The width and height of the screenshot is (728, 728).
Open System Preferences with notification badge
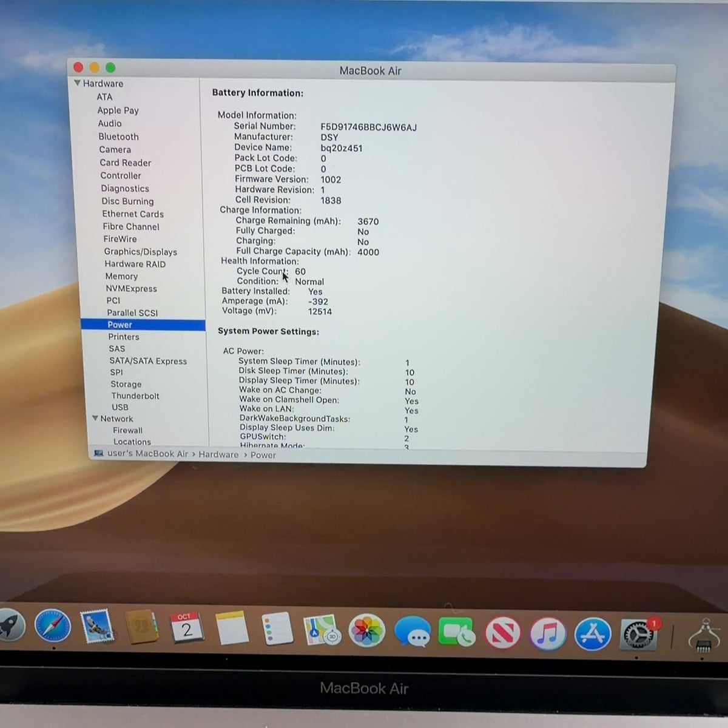[639, 634]
